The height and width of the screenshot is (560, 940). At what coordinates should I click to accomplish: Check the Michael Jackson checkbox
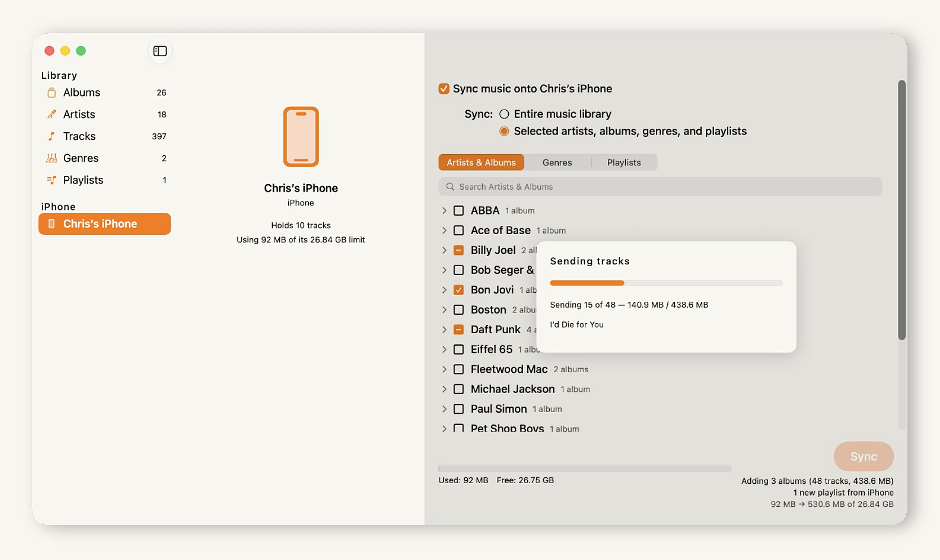pos(459,389)
